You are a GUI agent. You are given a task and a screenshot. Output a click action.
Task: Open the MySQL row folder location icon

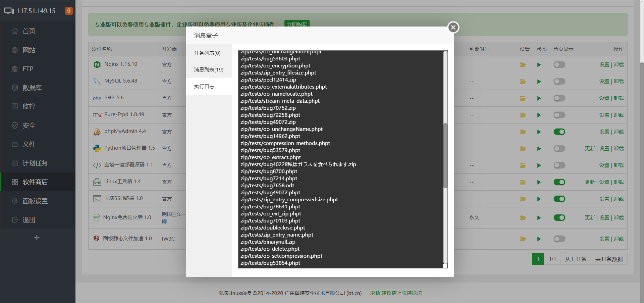click(x=523, y=82)
